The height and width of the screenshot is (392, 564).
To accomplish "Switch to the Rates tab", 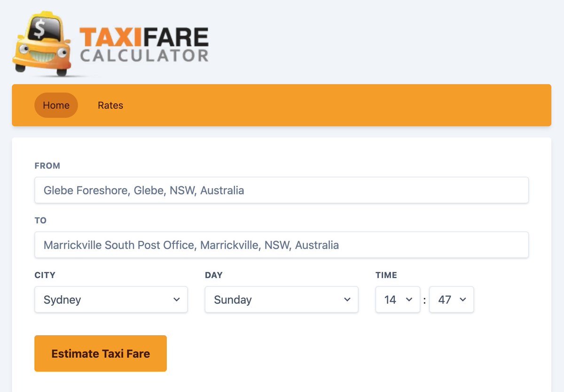I will 110,105.
